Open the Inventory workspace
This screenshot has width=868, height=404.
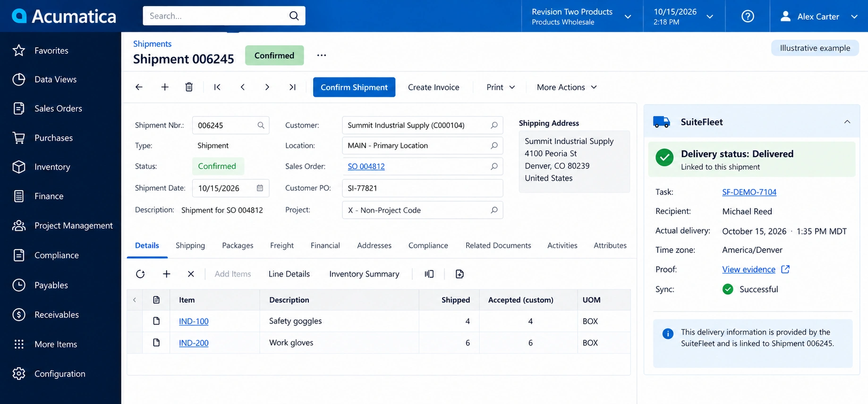click(41, 167)
